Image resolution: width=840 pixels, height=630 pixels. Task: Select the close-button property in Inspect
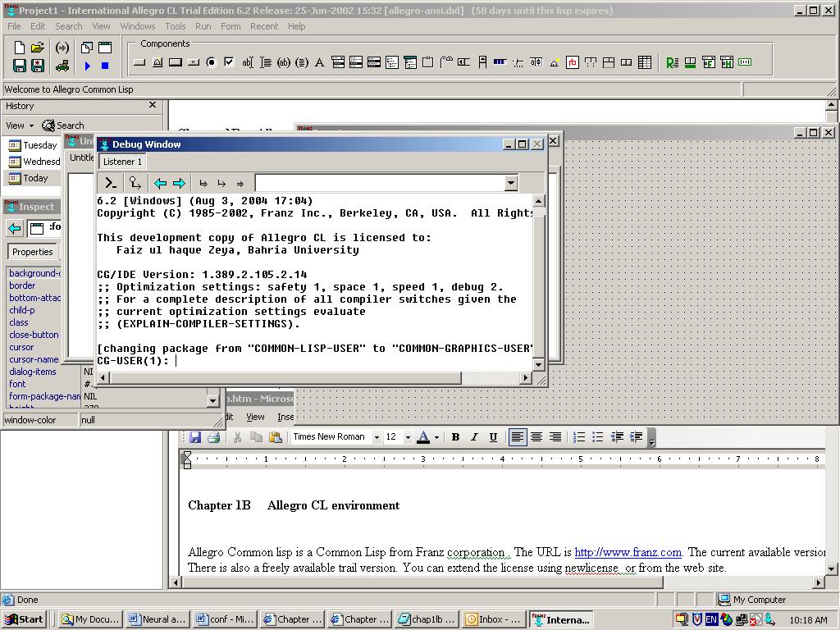[x=34, y=335]
